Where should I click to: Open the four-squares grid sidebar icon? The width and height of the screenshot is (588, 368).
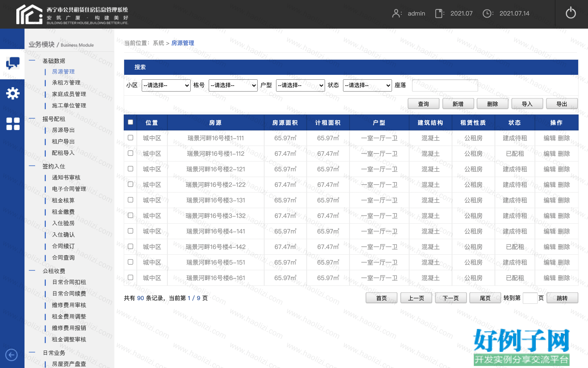[13, 124]
